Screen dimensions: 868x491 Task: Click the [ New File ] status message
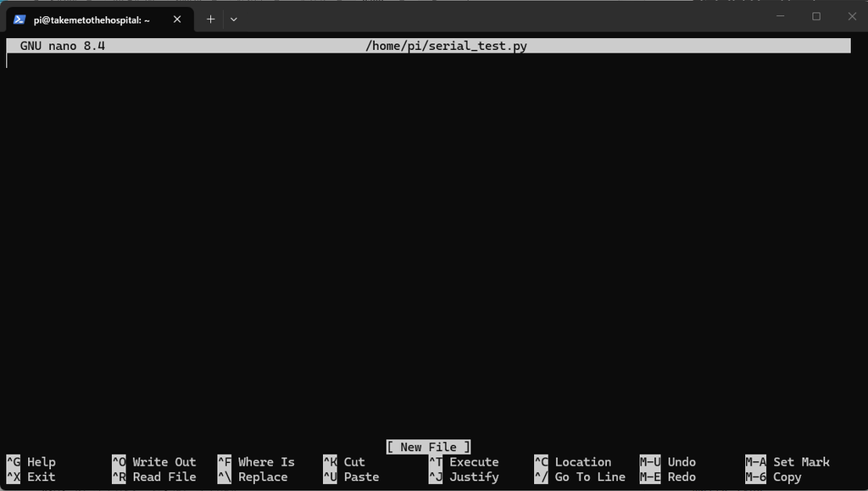[428, 447]
